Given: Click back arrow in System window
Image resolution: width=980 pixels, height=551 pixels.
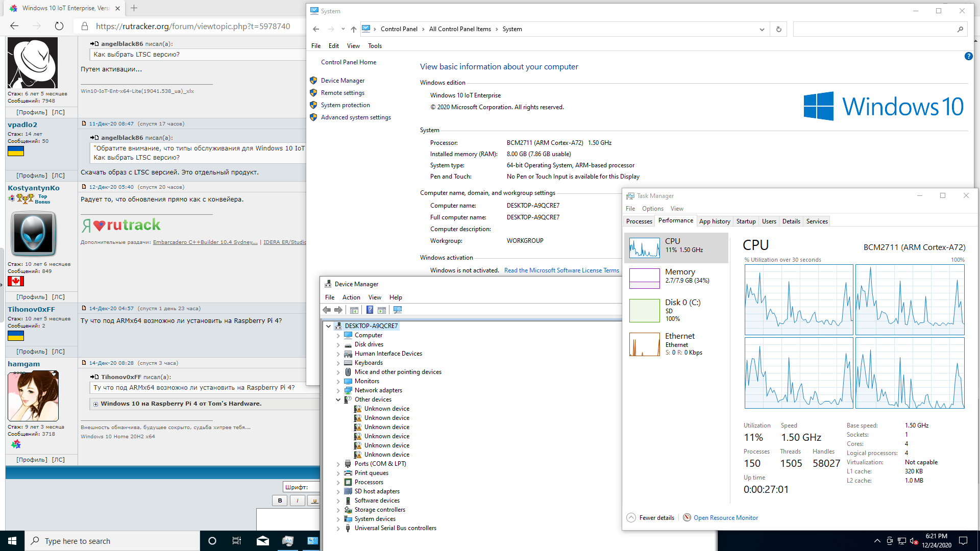Looking at the screenshot, I should point(316,29).
